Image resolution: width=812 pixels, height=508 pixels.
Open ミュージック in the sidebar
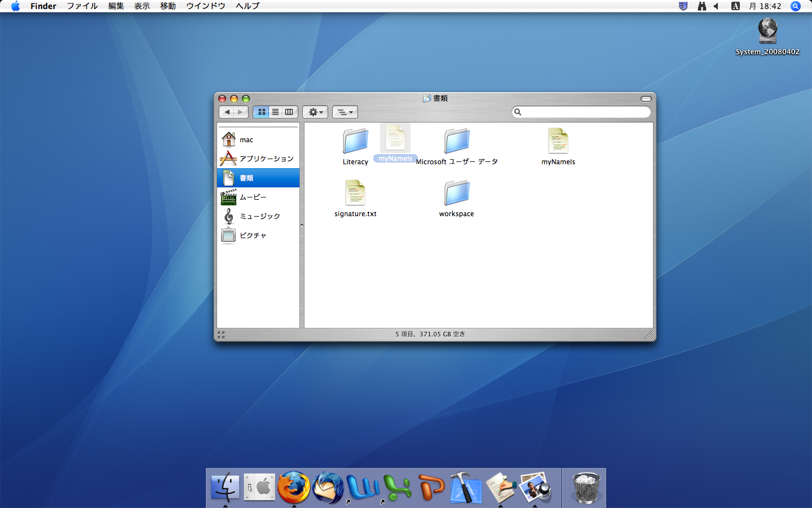[258, 216]
